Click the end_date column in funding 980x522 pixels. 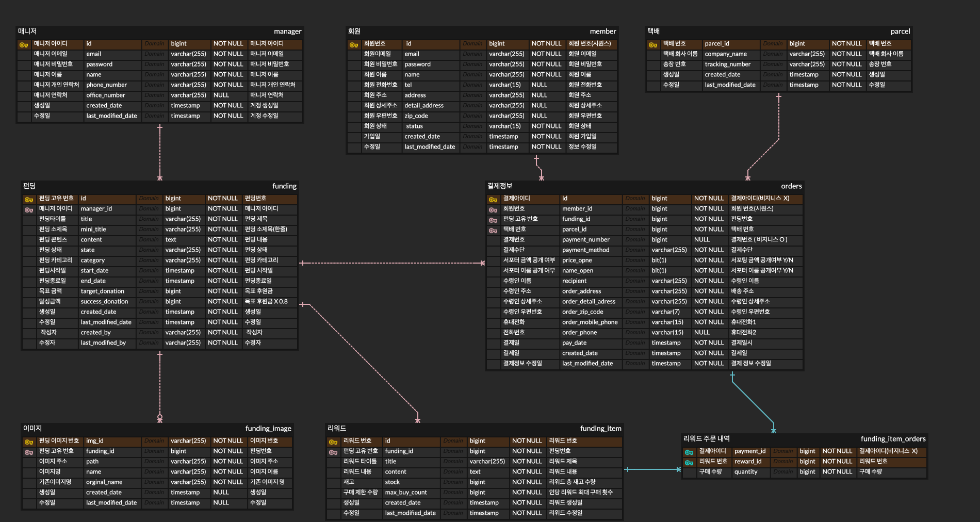(x=93, y=281)
